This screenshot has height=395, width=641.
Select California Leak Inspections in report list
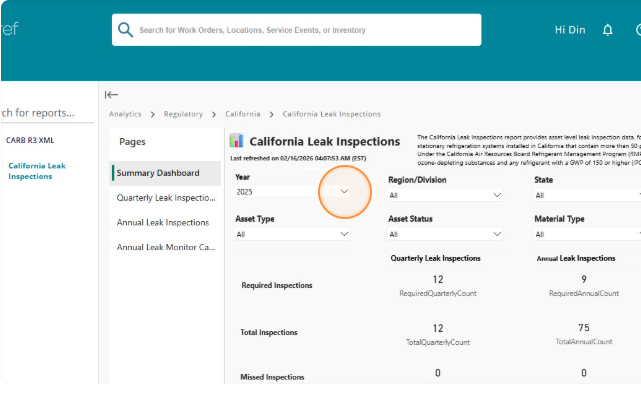pyautogui.click(x=37, y=171)
